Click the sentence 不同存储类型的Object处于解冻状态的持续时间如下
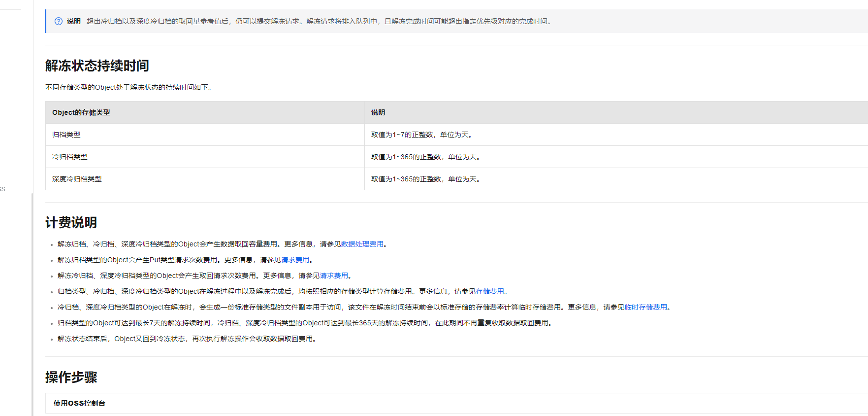 [129, 87]
